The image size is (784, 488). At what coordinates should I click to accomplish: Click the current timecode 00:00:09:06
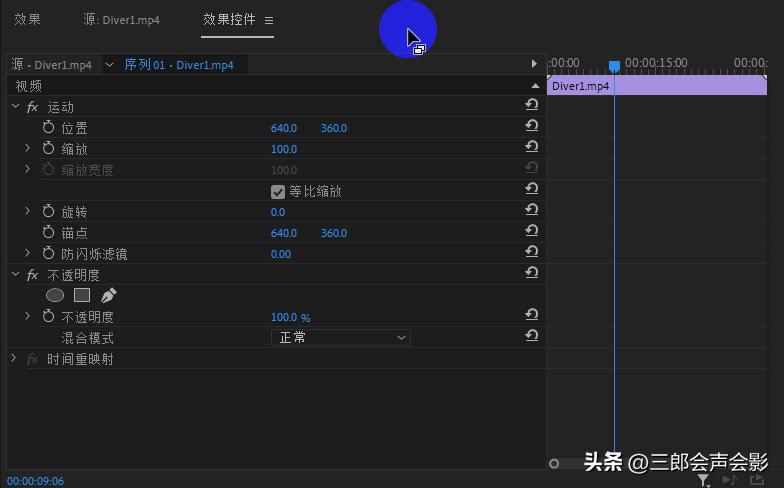(x=35, y=481)
